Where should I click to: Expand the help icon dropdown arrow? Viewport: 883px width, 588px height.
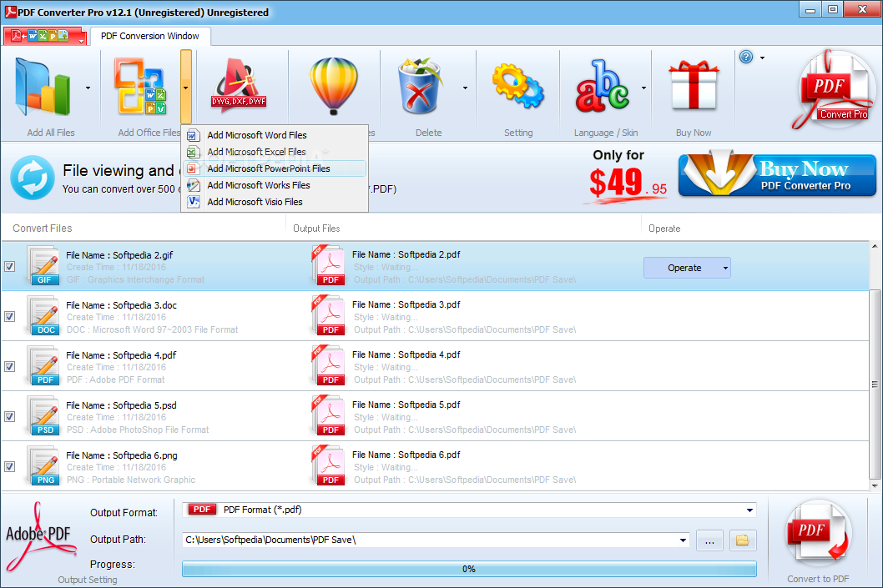point(763,58)
